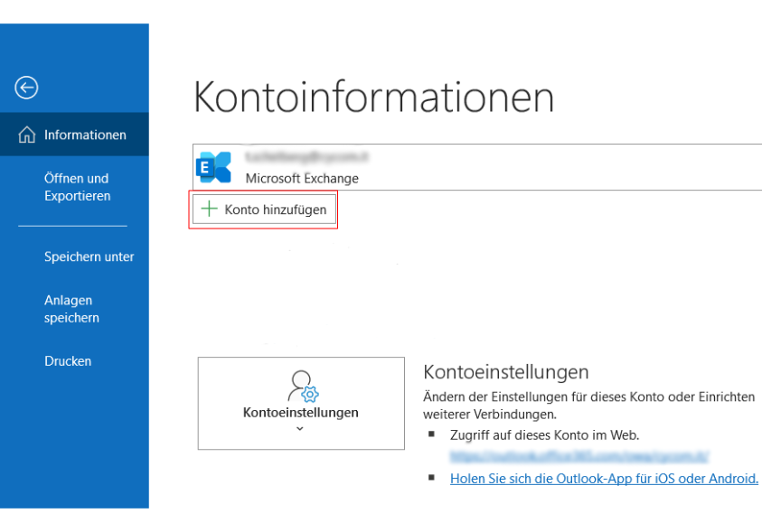Click the Kontoinformationen heading
This screenshot has height=532, width=762.
[x=373, y=97]
